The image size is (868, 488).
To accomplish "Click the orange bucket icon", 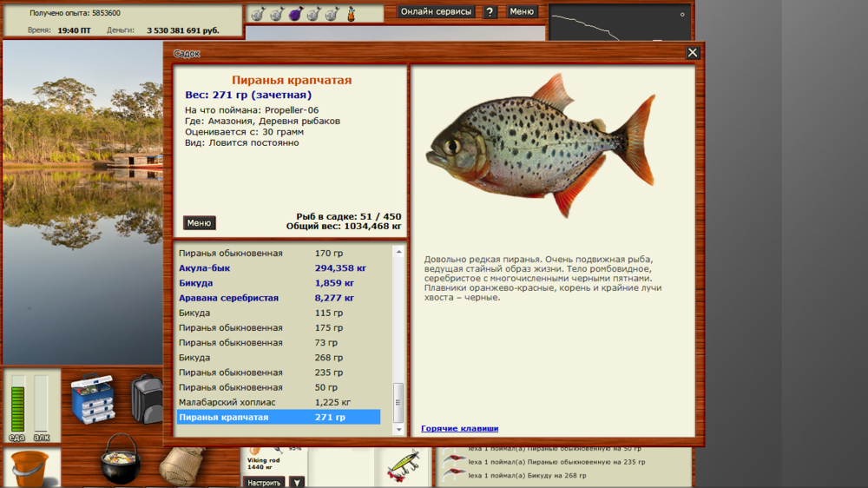I will coord(30,468).
